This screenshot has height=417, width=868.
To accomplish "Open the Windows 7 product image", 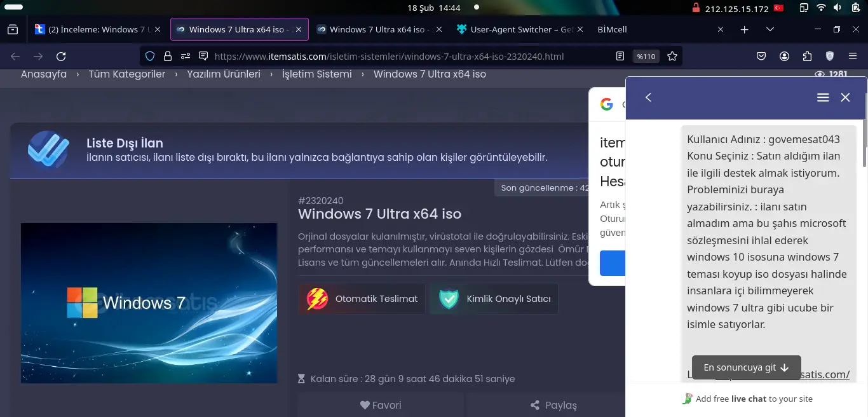I will tap(149, 303).
